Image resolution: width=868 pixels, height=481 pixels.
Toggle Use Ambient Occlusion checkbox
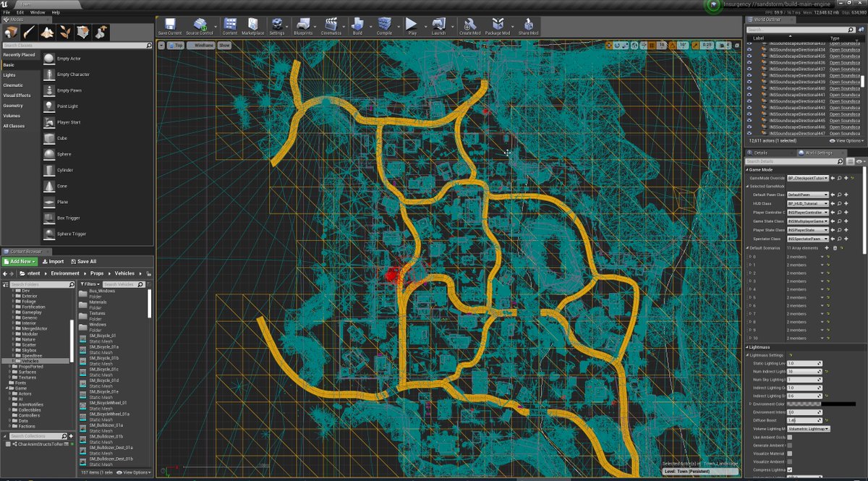(x=789, y=437)
